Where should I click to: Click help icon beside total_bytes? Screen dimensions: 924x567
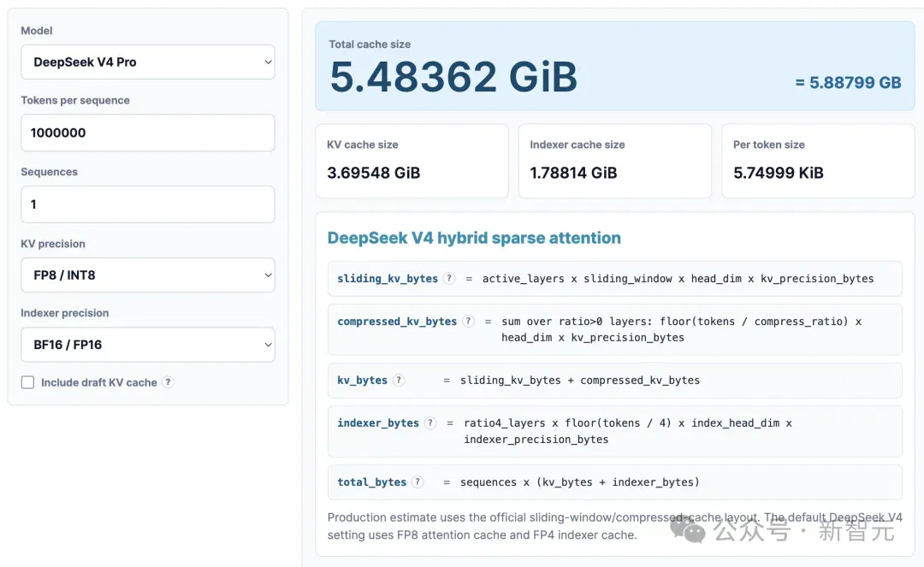[x=418, y=482]
